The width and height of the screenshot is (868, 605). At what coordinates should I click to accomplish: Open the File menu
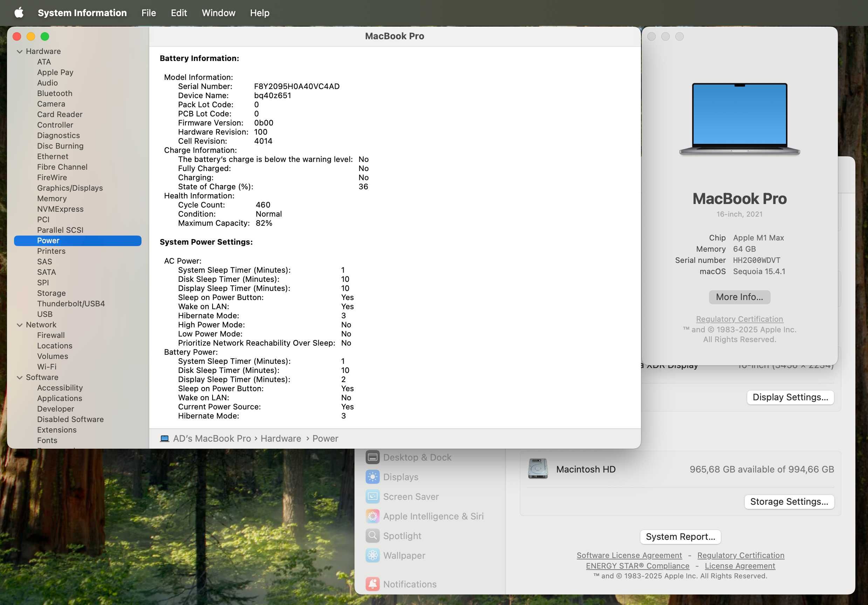(x=149, y=13)
